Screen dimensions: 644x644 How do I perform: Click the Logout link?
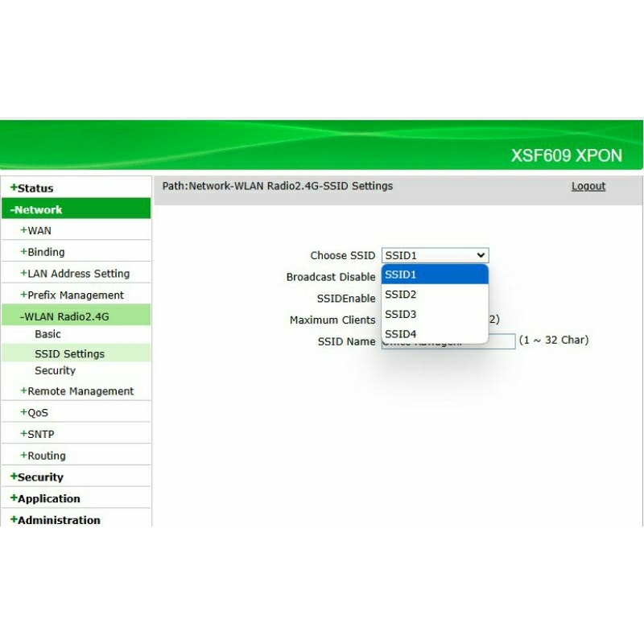tap(588, 186)
